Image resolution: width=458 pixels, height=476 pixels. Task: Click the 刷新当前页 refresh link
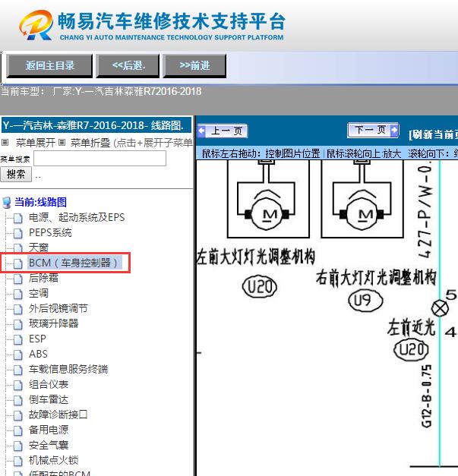point(434,134)
